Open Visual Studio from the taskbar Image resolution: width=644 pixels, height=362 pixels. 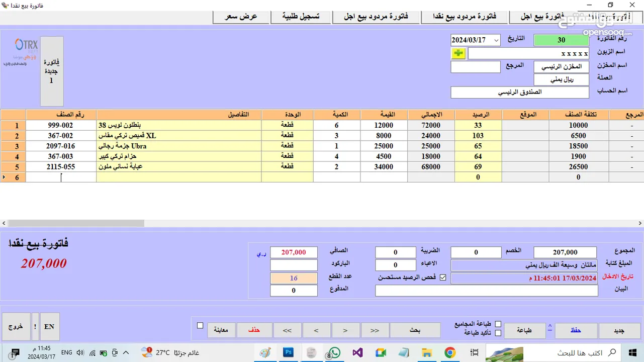pos(357,352)
